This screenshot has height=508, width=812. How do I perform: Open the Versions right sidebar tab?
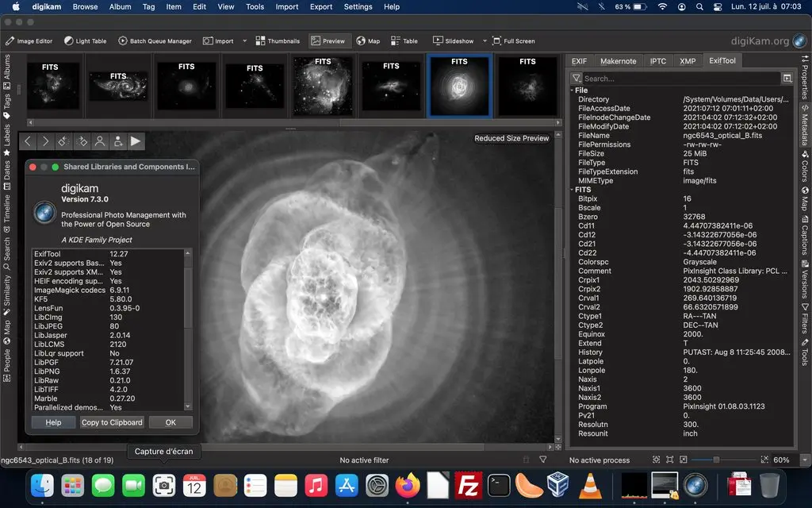click(x=805, y=279)
